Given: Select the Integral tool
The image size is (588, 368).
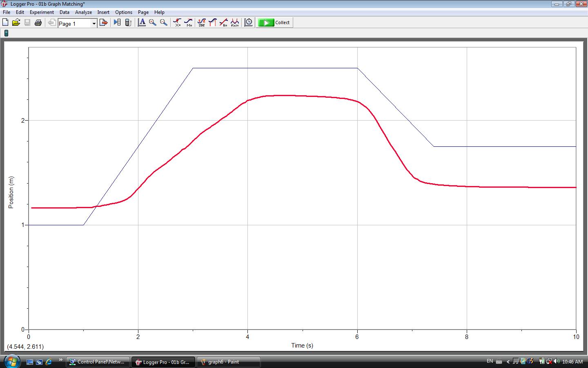Looking at the screenshot, I should click(x=212, y=22).
